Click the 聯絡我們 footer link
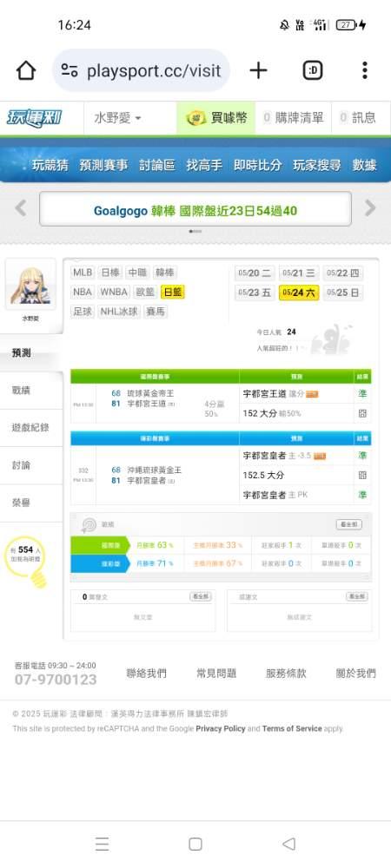391x868 pixels. pos(146,674)
